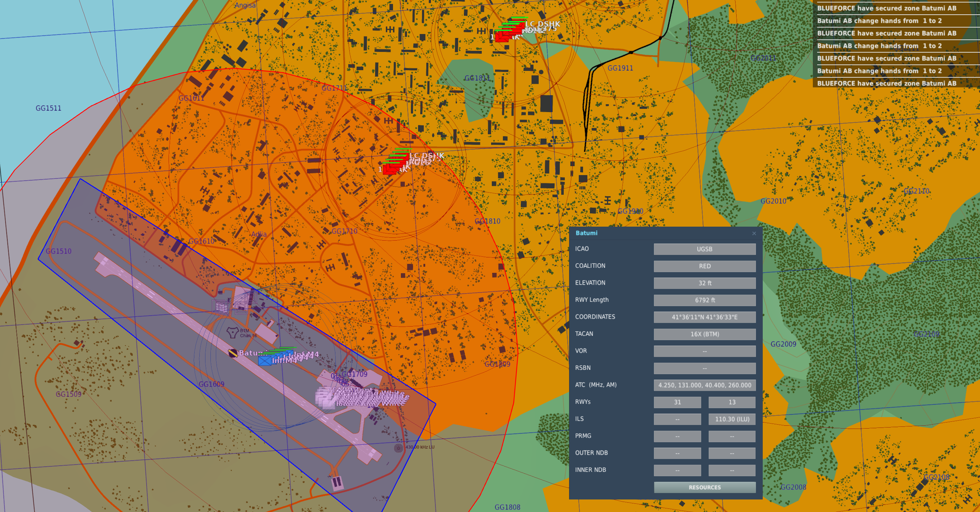Click the INNER NDB field under runway 13
Viewport: 980px width, 512px height.
732,470
